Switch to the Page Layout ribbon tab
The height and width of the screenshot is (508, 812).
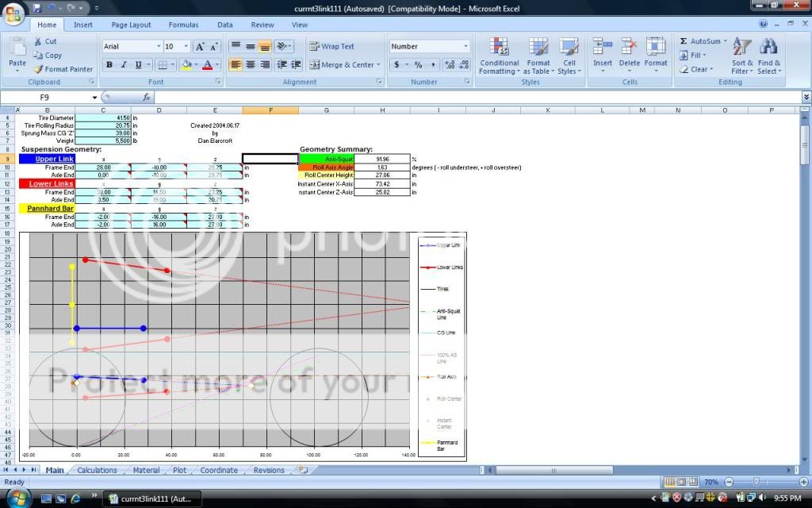[131, 25]
